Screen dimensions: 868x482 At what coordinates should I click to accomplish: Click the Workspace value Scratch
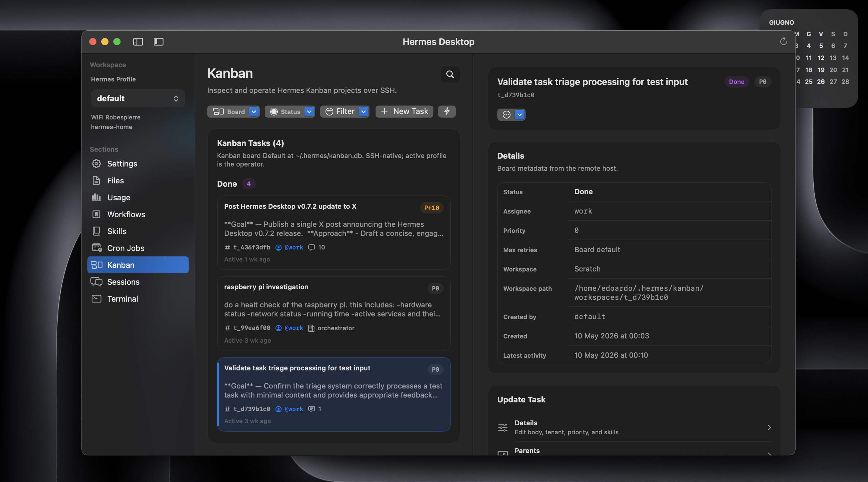coord(587,269)
